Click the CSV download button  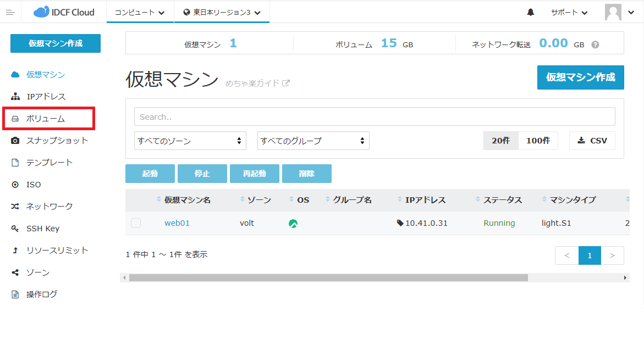pos(592,141)
